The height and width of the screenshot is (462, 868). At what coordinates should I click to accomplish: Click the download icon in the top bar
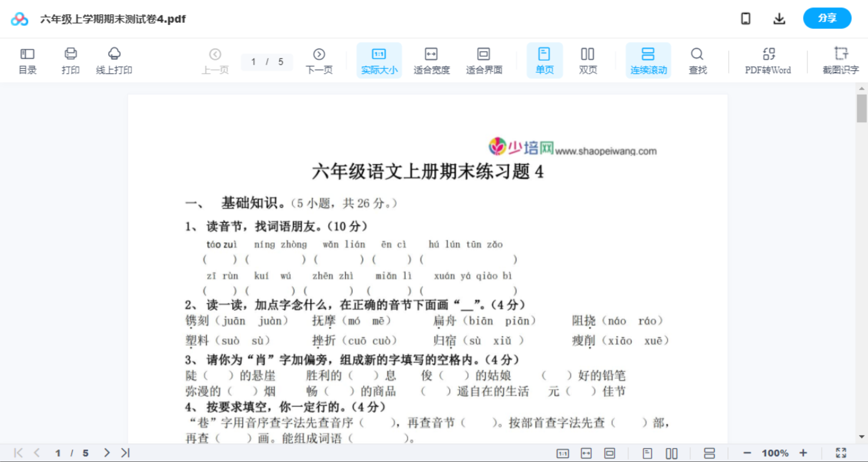pyautogui.click(x=779, y=18)
